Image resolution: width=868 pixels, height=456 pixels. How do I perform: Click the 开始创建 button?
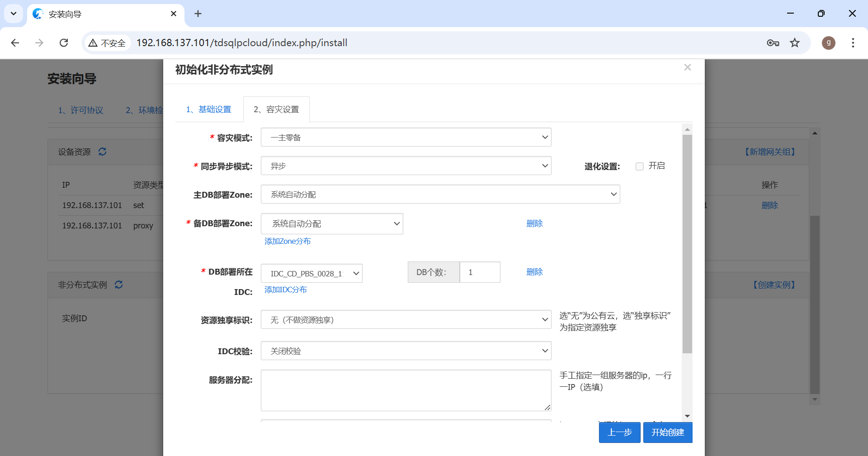pos(668,432)
